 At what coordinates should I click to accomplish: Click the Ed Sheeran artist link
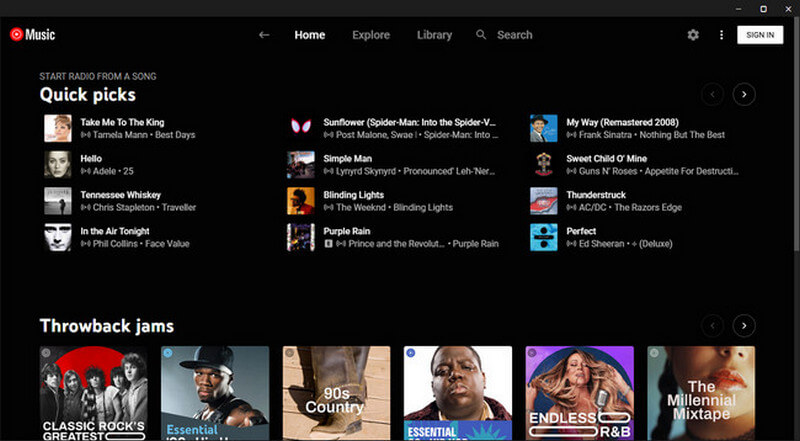click(601, 244)
